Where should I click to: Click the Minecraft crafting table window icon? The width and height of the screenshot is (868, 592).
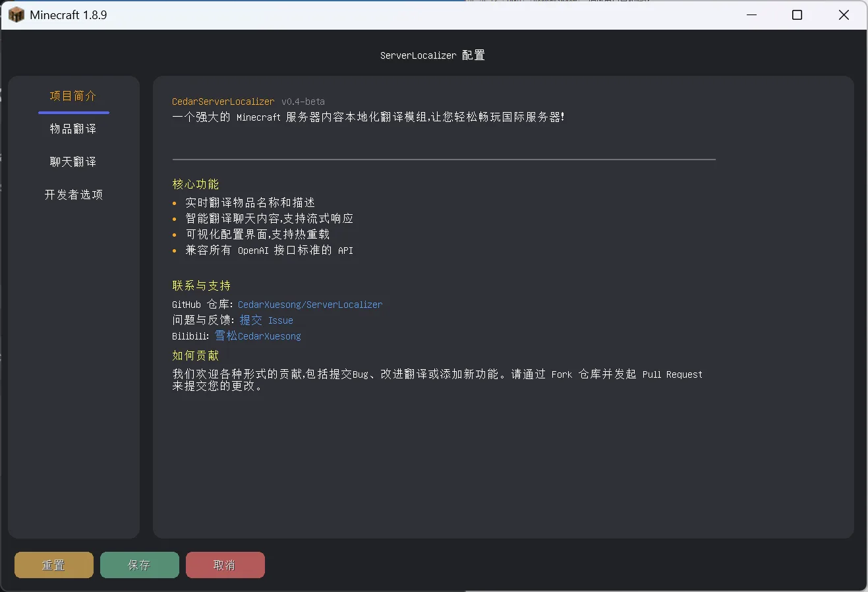pyautogui.click(x=16, y=15)
